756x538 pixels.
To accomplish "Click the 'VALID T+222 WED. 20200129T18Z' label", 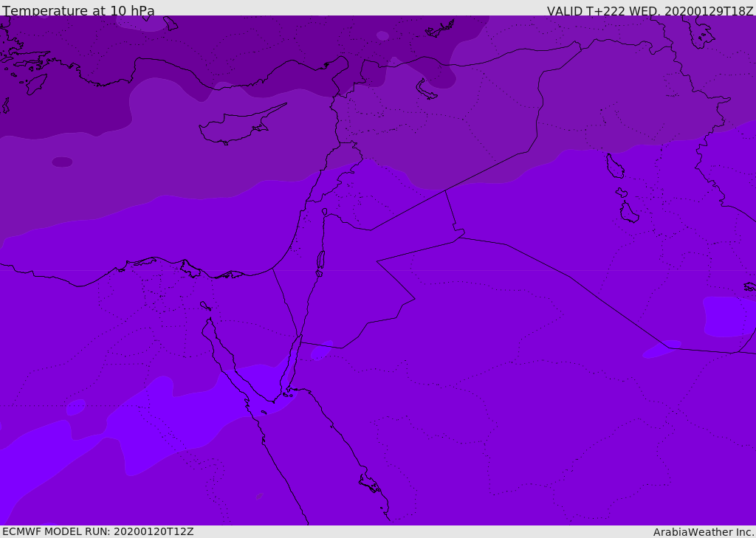I will 650,11.
